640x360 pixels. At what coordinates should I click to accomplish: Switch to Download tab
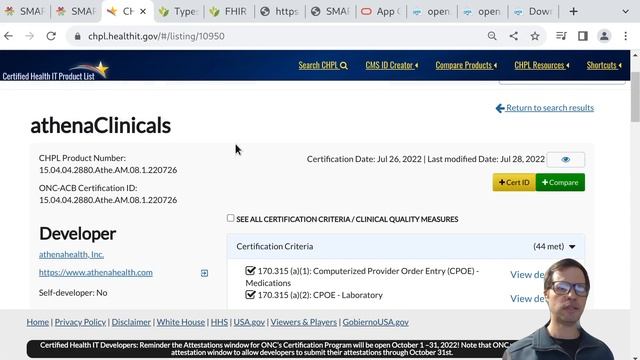tap(533, 11)
